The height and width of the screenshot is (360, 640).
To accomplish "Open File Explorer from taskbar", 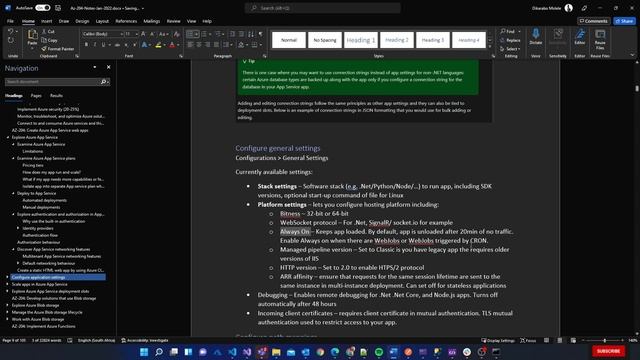I will 276,351.
